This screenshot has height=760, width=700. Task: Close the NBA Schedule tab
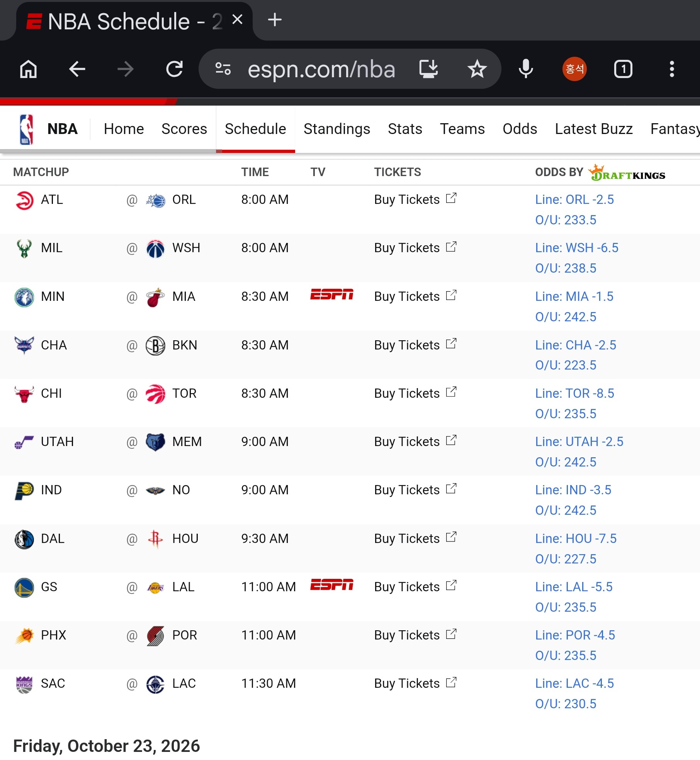[x=238, y=19]
